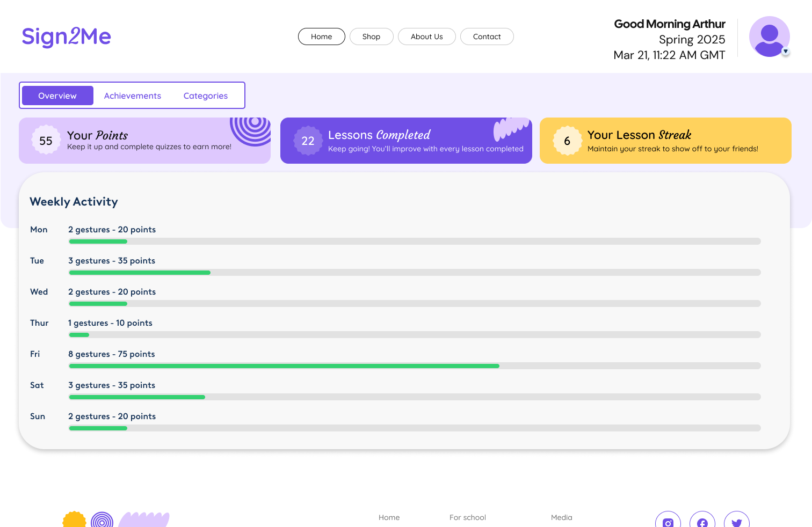Open About Us in the navigation

[x=427, y=36]
